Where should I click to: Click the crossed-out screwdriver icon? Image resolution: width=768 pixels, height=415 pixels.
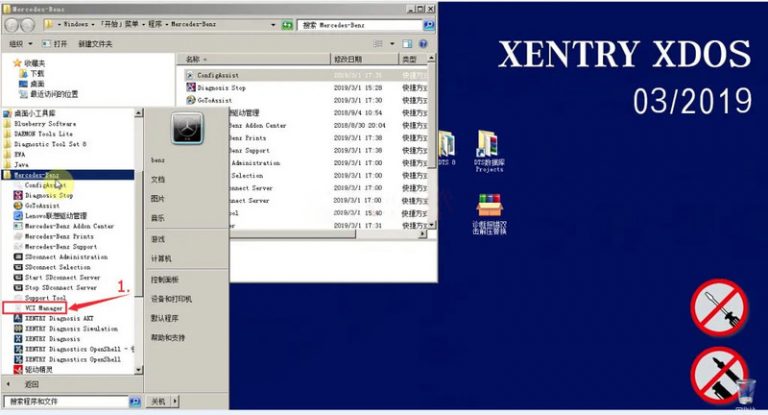point(719,308)
